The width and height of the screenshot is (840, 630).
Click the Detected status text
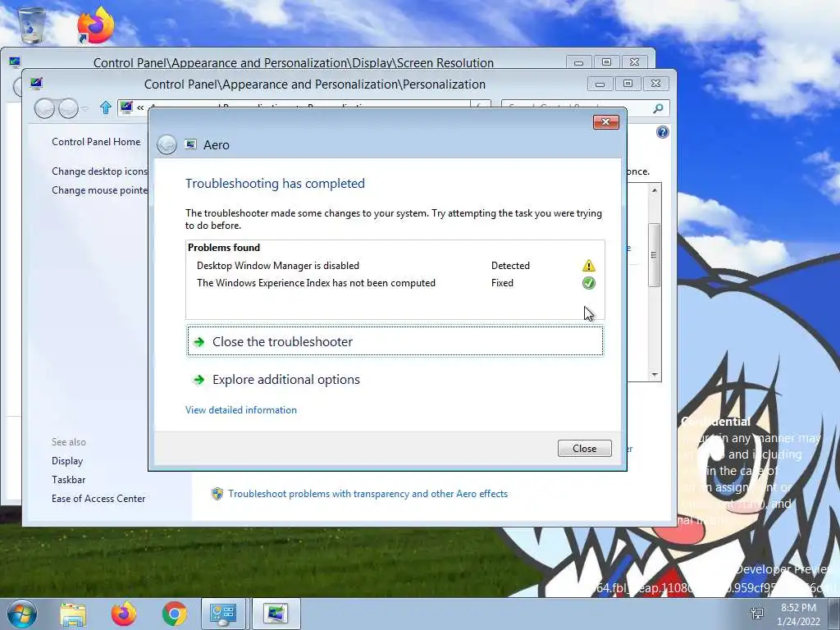point(510,266)
